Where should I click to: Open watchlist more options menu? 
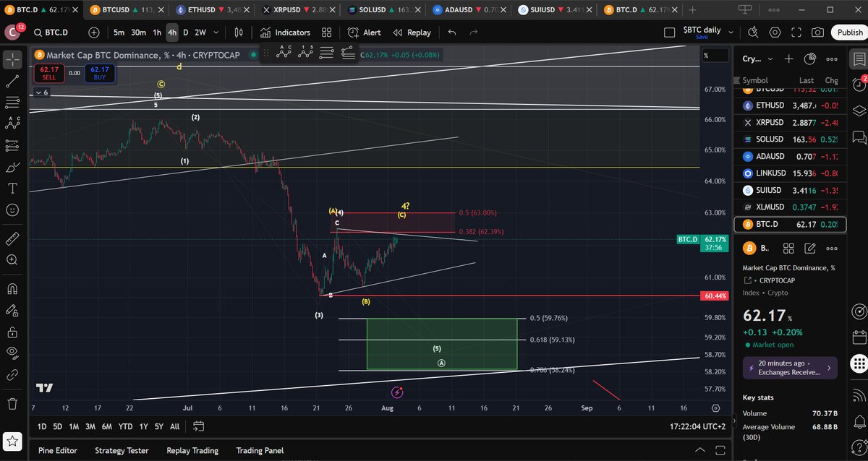(x=833, y=59)
